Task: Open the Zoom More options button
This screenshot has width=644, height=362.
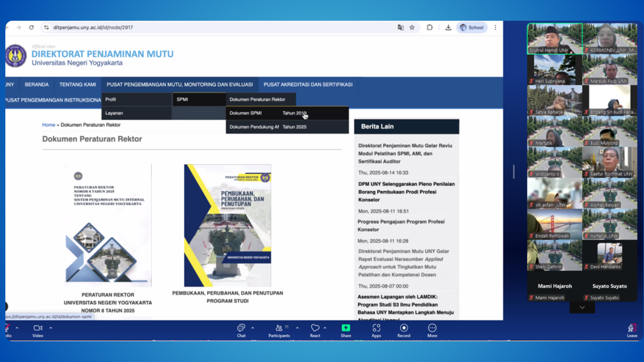Action: point(432,330)
